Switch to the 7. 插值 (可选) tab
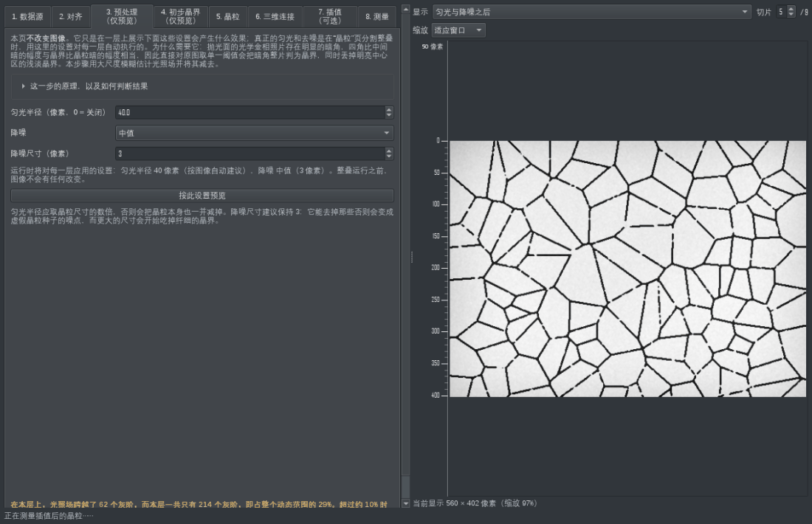 click(x=330, y=16)
